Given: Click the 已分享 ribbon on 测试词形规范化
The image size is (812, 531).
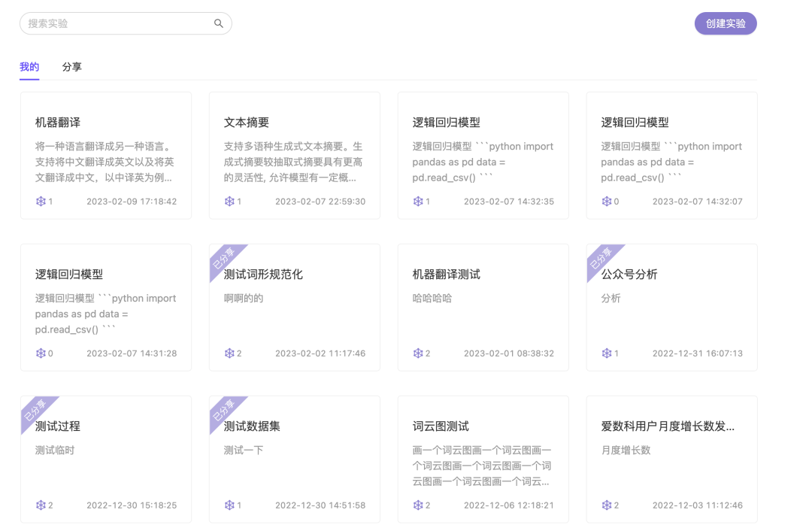Looking at the screenshot, I should [x=224, y=257].
